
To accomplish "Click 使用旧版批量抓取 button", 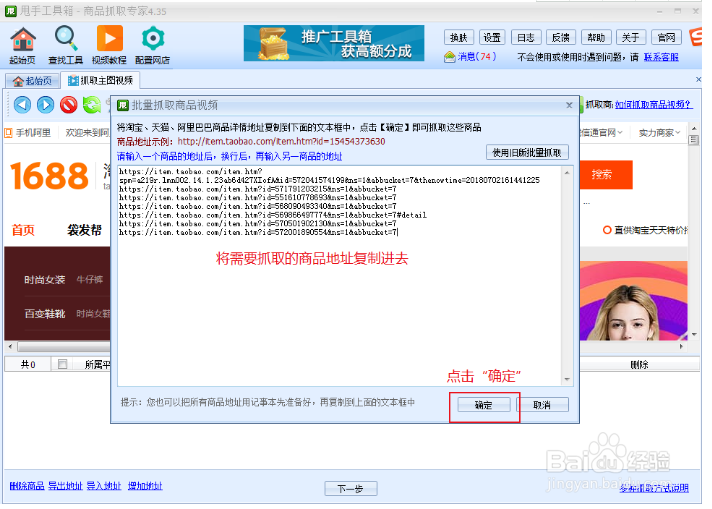I will [x=527, y=153].
